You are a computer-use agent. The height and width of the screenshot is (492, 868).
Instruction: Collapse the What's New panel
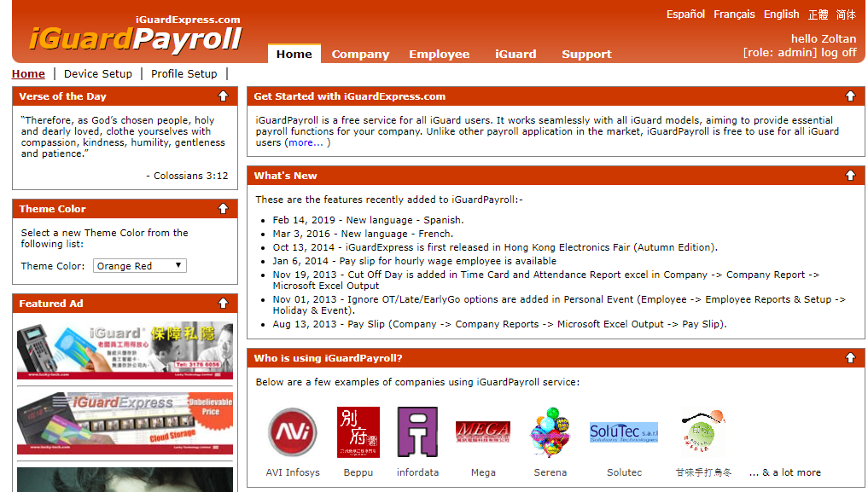[850, 176]
